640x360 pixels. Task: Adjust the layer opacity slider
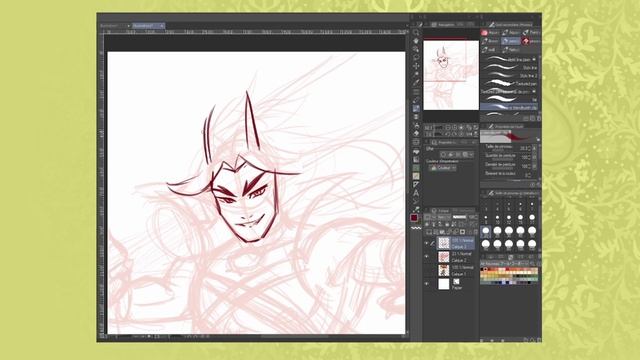(459, 217)
